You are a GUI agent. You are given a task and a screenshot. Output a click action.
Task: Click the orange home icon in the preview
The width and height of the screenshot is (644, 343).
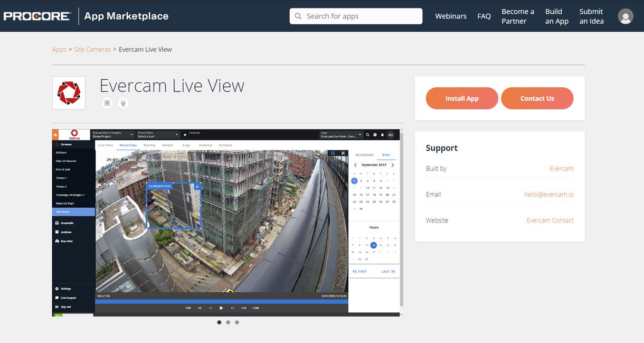(x=55, y=135)
